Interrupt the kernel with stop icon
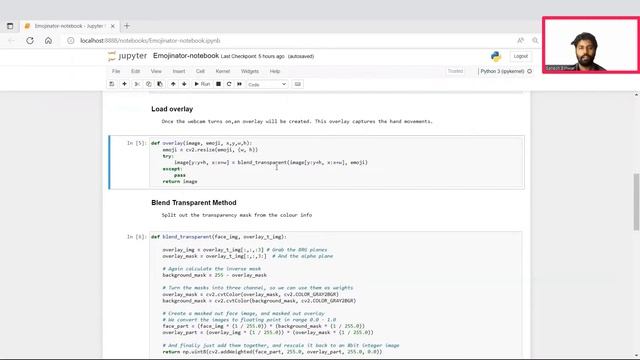Screen dimensions: 640x360 tap(218, 84)
